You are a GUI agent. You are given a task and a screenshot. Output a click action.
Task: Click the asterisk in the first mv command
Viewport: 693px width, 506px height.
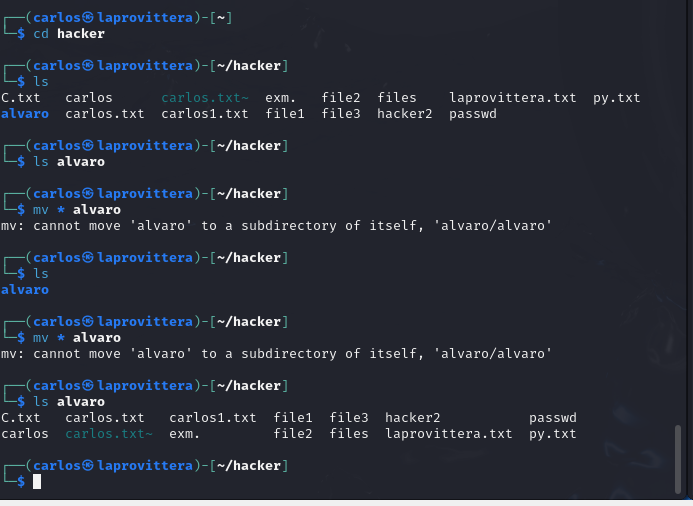click(x=61, y=210)
